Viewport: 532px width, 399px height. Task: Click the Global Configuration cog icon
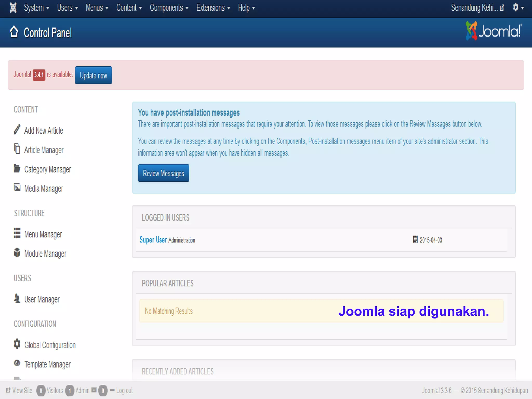(17, 344)
